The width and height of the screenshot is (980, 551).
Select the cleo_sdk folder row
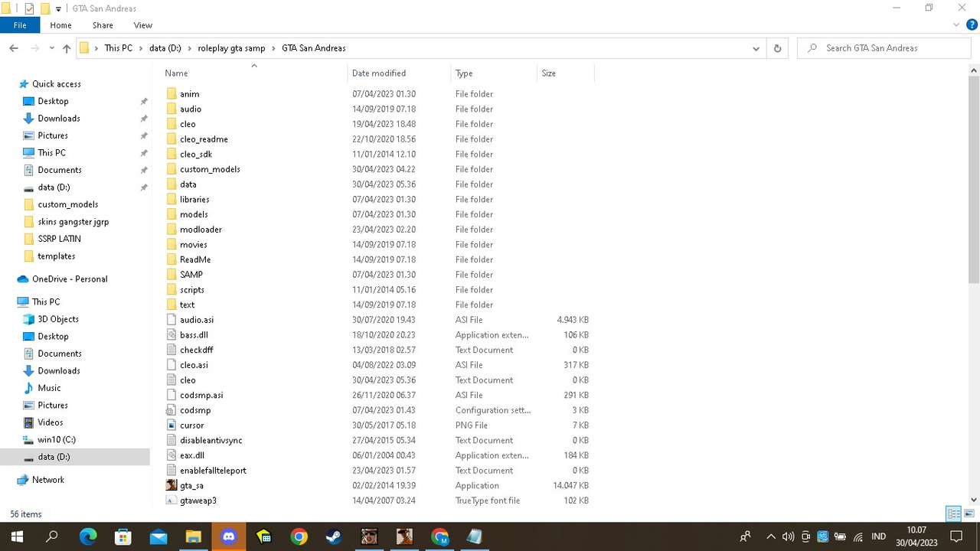pos(379,155)
